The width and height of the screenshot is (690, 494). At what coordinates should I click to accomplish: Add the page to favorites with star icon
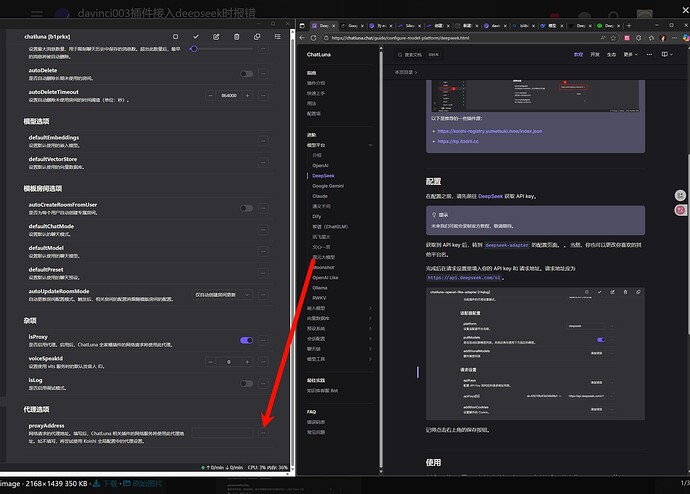[x=613, y=38]
